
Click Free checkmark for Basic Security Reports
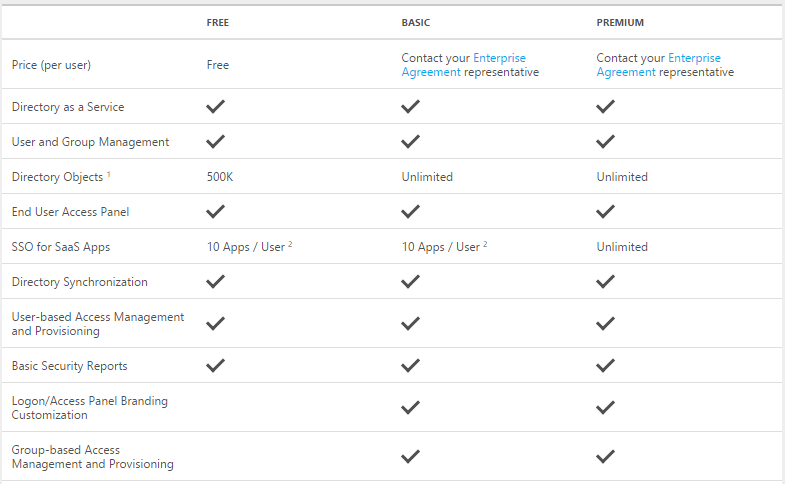[x=216, y=366]
